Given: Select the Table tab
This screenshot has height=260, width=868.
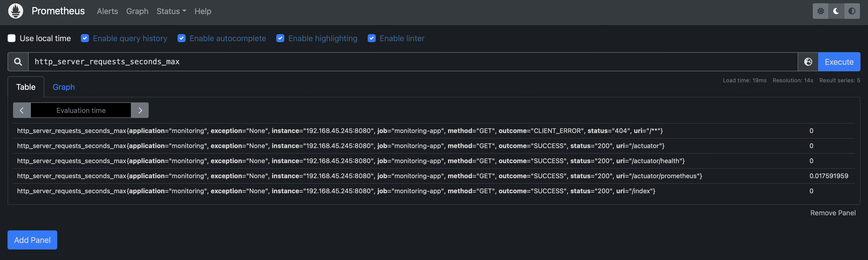Looking at the screenshot, I should [x=26, y=87].
